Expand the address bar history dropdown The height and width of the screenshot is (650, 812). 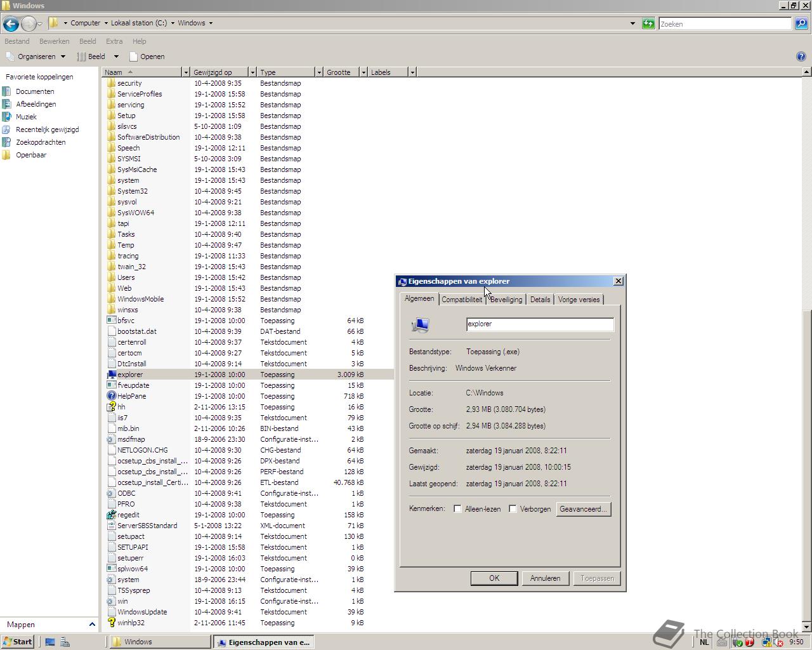(x=632, y=23)
